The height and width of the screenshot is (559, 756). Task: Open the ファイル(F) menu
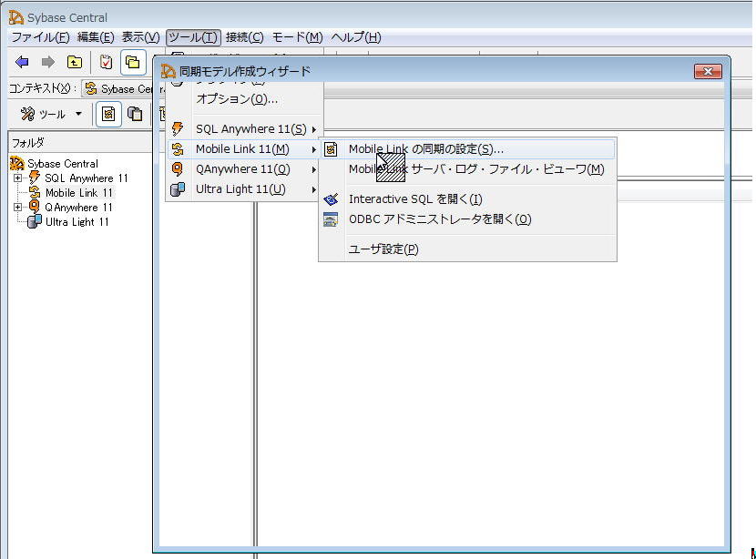[39, 37]
